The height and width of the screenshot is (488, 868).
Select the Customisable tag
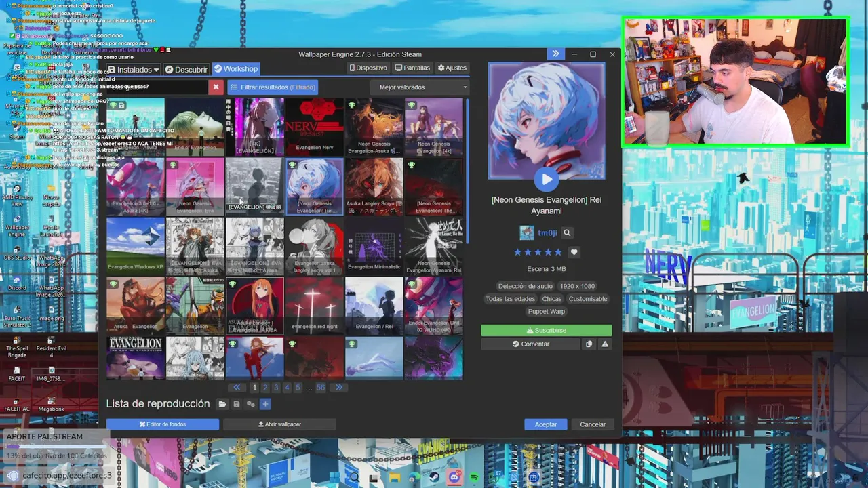click(588, 299)
